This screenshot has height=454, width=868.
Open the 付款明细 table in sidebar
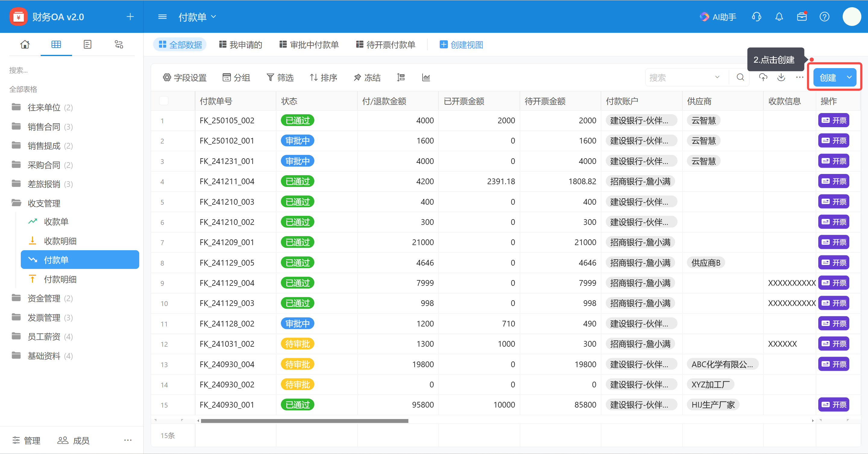pyautogui.click(x=80, y=279)
